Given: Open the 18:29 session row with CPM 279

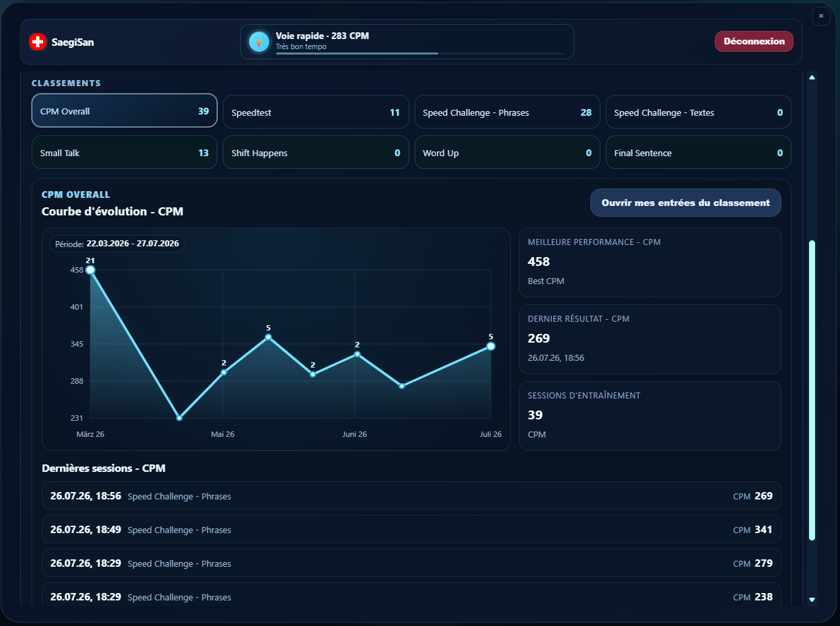Looking at the screenshot, I should (x=411, y=563).
